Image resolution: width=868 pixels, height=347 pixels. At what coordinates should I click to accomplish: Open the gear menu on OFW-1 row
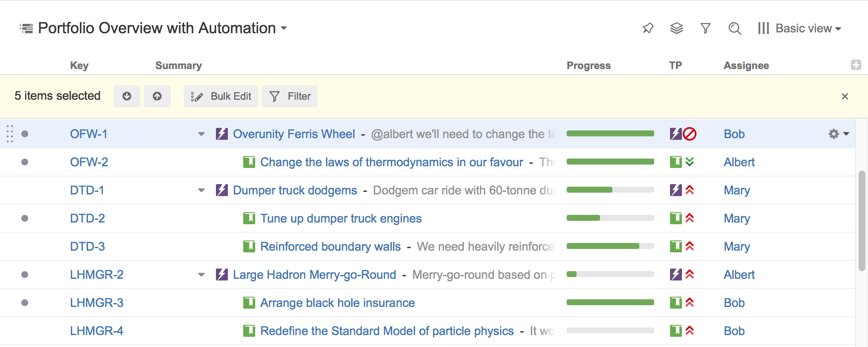click(838, 134)
